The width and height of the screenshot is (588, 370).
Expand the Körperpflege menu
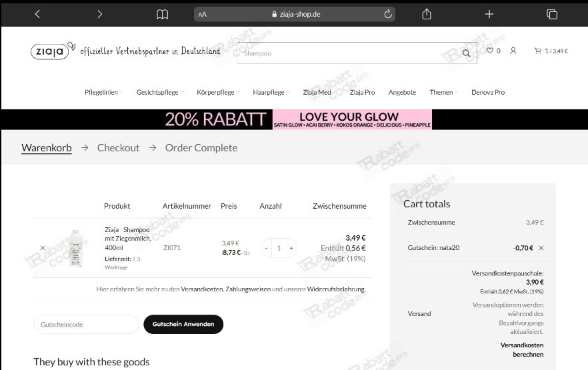218,92
